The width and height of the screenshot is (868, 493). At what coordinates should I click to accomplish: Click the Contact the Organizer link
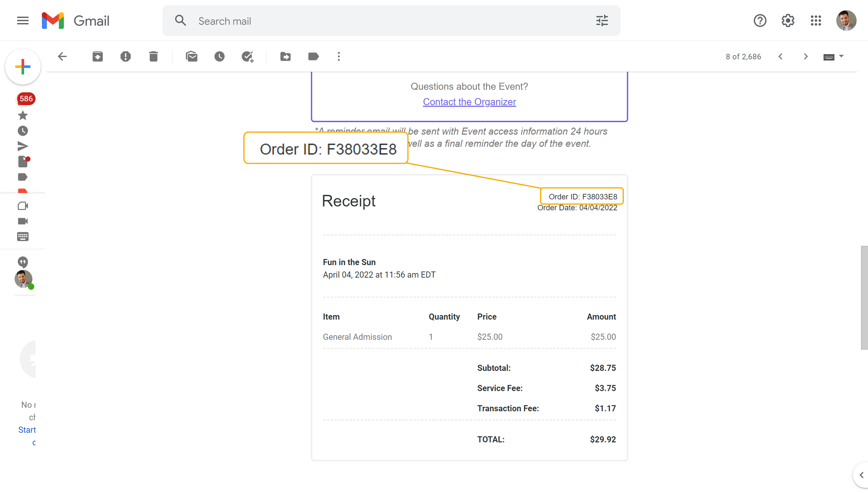[469, 102]
